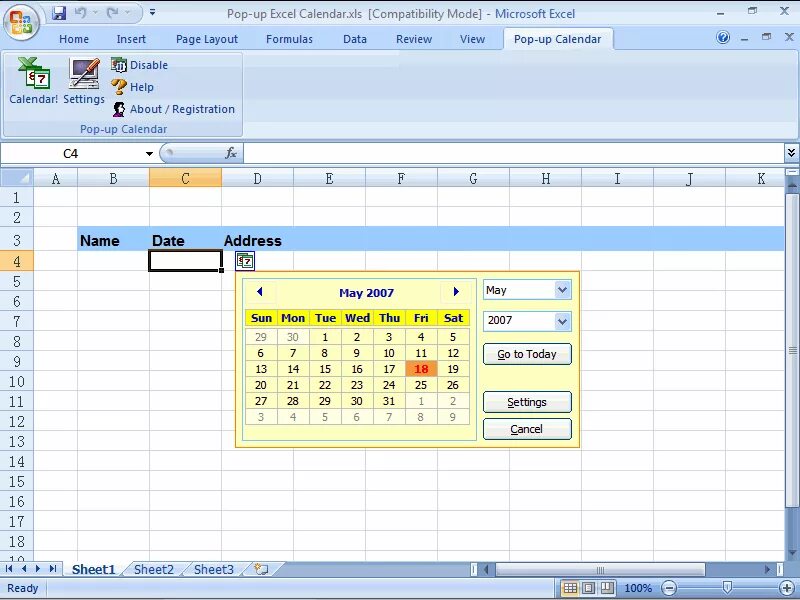Click the zoom slider handle
This screenshot has height=600, width=800.
pyautogui.click(x=728, y=588)
